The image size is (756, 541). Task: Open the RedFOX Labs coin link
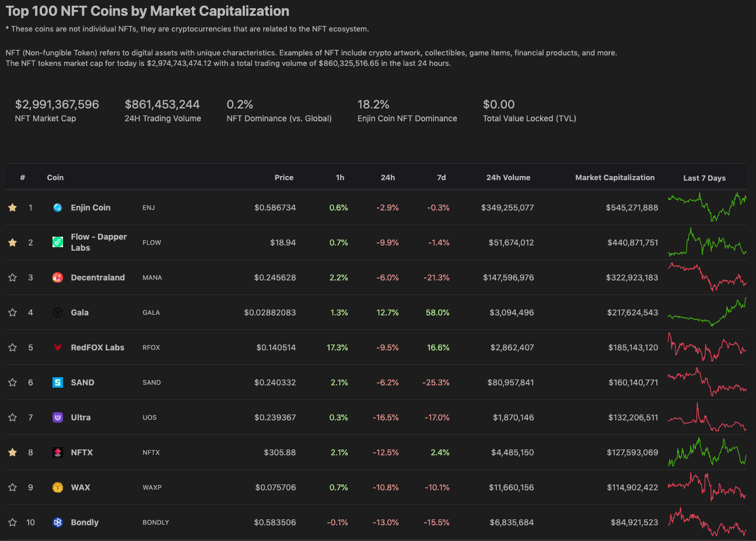click(97, 347)
